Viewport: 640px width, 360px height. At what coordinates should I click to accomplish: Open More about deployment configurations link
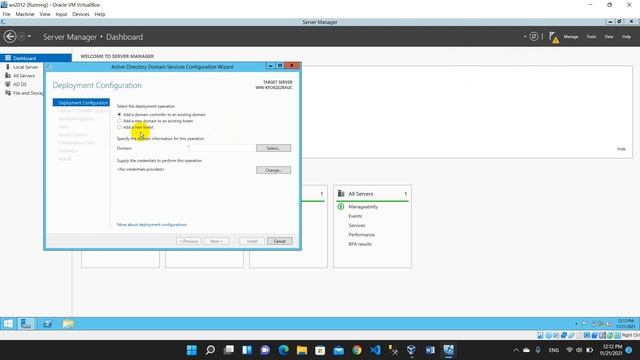tap(152, 224)
